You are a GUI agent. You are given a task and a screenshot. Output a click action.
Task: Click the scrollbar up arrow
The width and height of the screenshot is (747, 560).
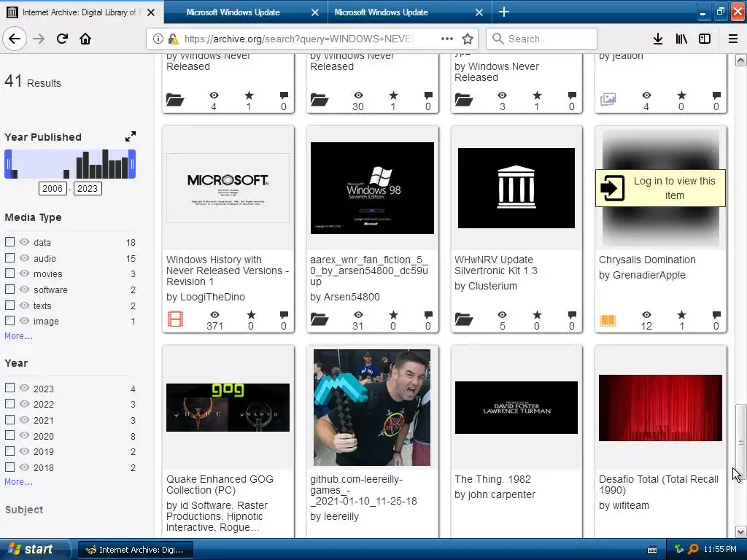click(x=740, y=60)
